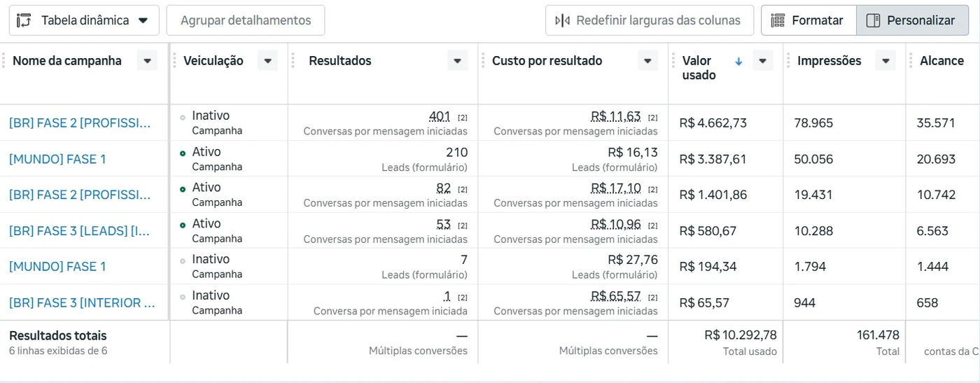Open Nome da campanha column menu

pyautogui.click(x=147, y=61)
